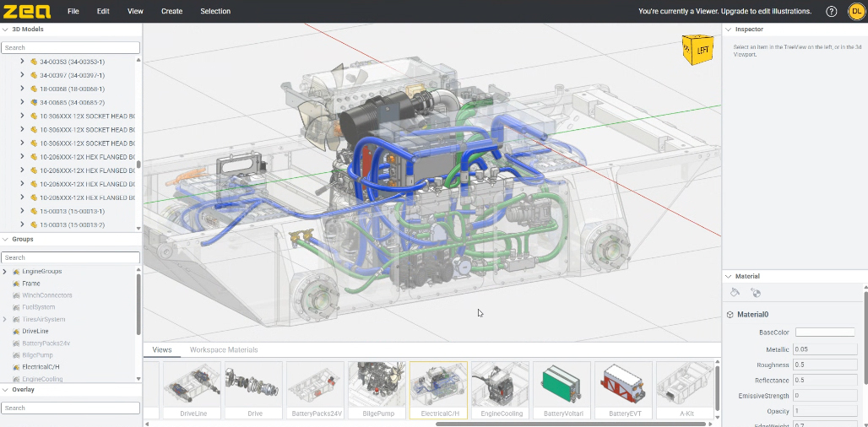This screenshot has width=868, height=427.
Task: Click the DL user avatar
Action: (x=855, y=12)
